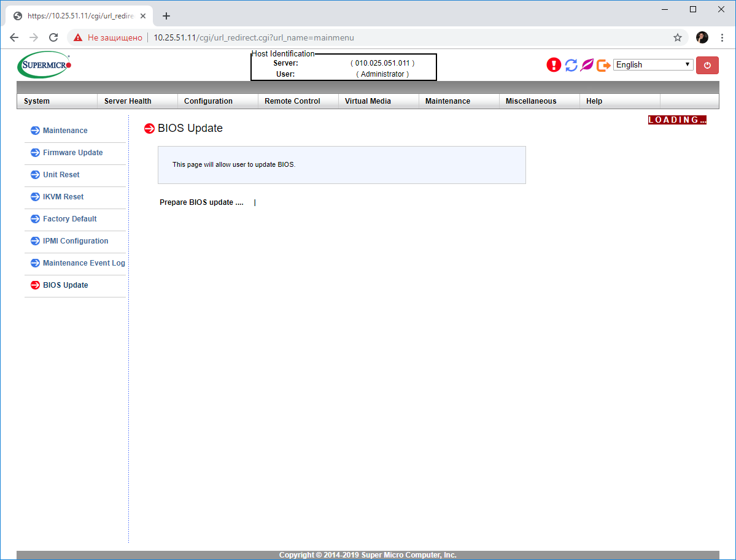Select IKVM Reset in sidebar
The width and height of the screenshot is (736, 560).
pyautogui.click(x=63, y=196)
